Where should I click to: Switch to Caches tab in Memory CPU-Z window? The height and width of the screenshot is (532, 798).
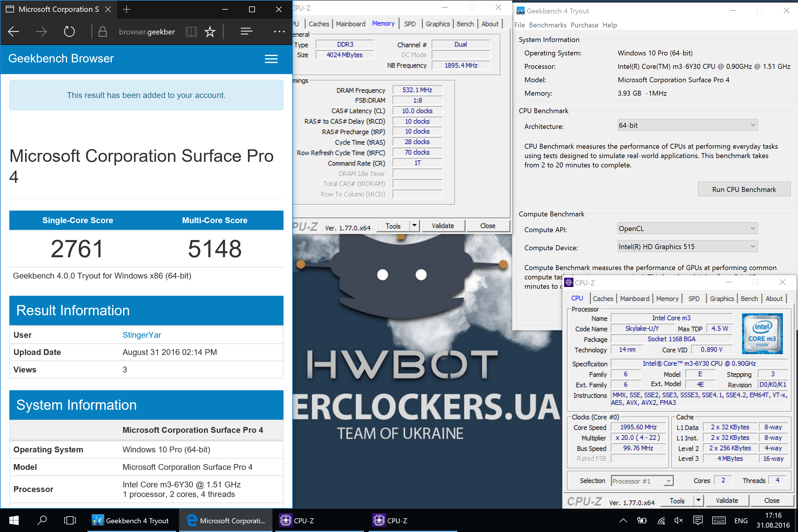[318, 24]
